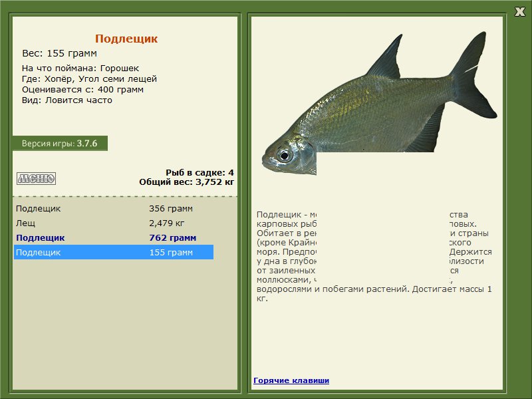Click Где: Хопёр, Угол семи лещей

89,79
